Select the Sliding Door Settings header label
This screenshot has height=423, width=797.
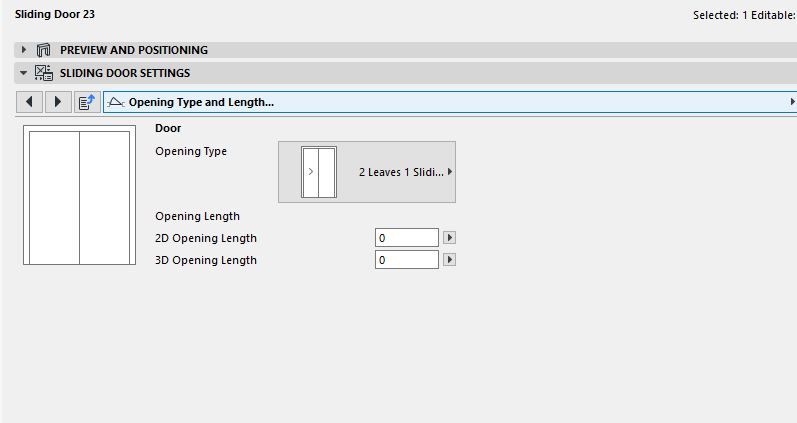tap(125, 73)
